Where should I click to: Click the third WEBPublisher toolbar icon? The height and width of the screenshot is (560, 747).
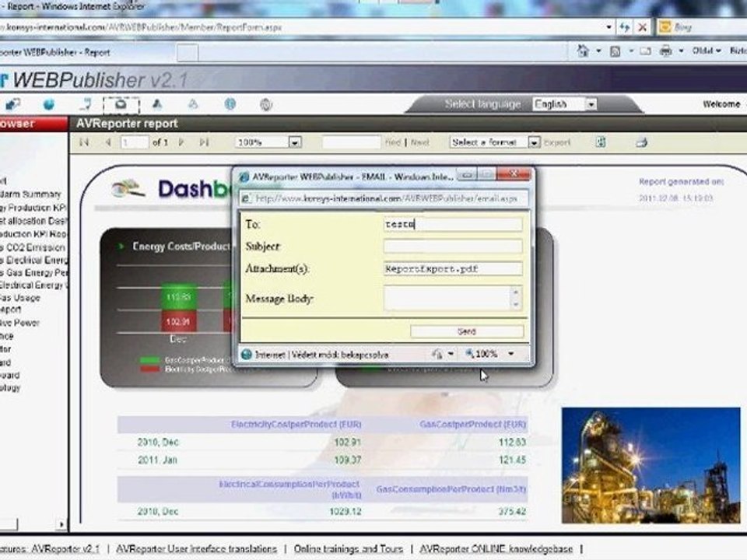(86, 103)
